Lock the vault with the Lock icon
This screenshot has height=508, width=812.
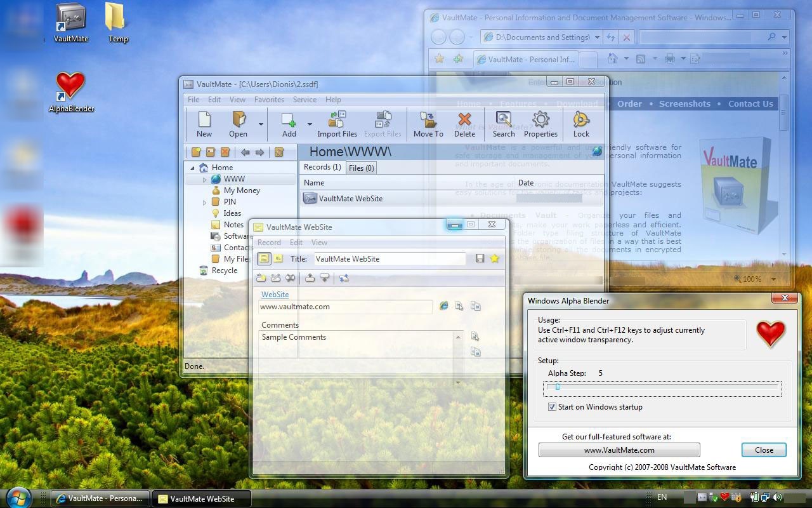pyautogui.click(x=581, y=124)
